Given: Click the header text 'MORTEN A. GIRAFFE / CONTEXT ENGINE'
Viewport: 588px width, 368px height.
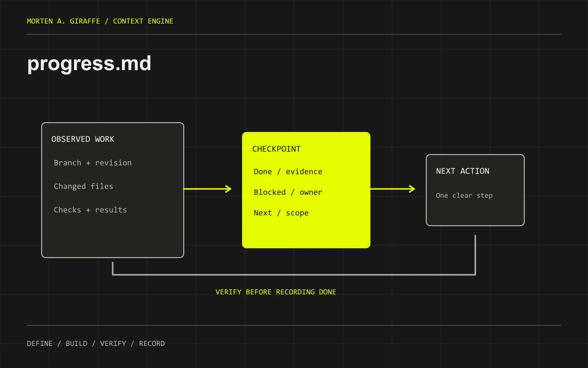Looking at the screenshot, I should (100, 21).
